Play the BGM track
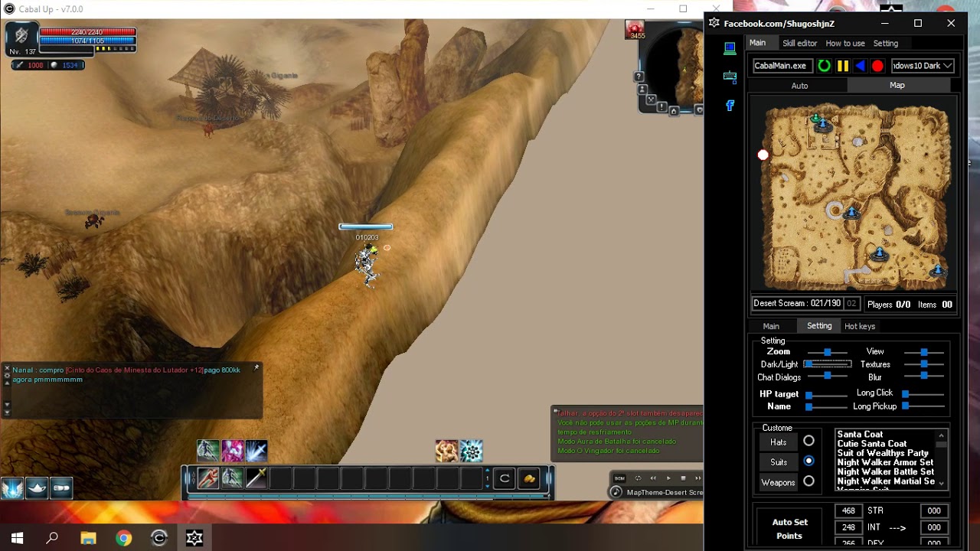Screen dimensions: 980x551 point(668,478)
